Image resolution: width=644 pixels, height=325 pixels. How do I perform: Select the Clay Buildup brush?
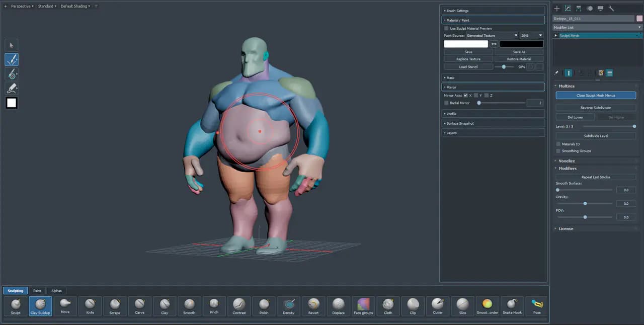point(40,306)
